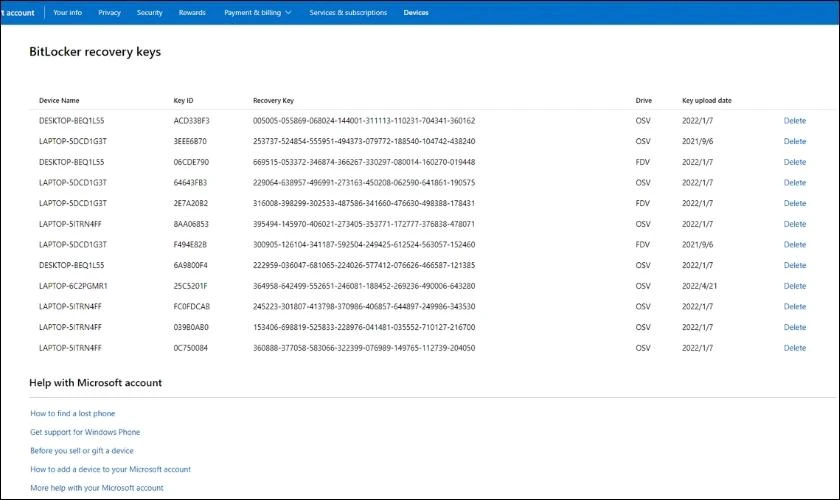The width and height of the screenshot is (840, 500).
Task: Click the Drive column header
Action: 643,100
